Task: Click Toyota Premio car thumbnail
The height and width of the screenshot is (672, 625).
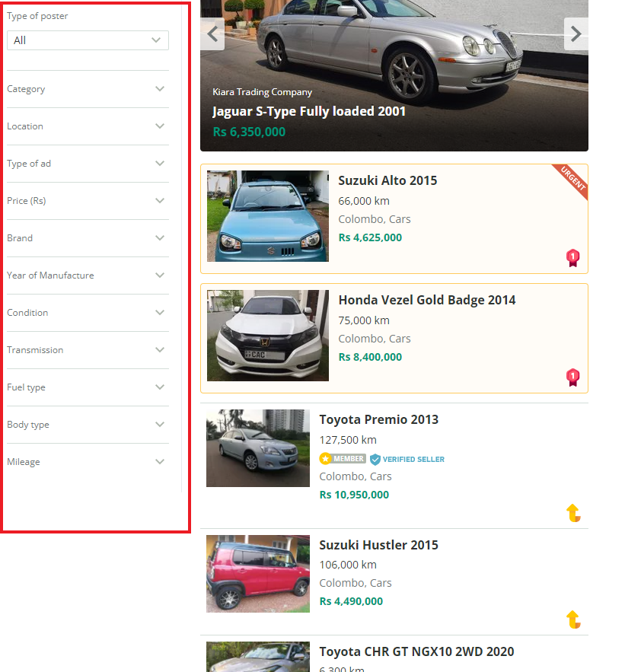Action: pyautogui.click(x=258, y=448)
